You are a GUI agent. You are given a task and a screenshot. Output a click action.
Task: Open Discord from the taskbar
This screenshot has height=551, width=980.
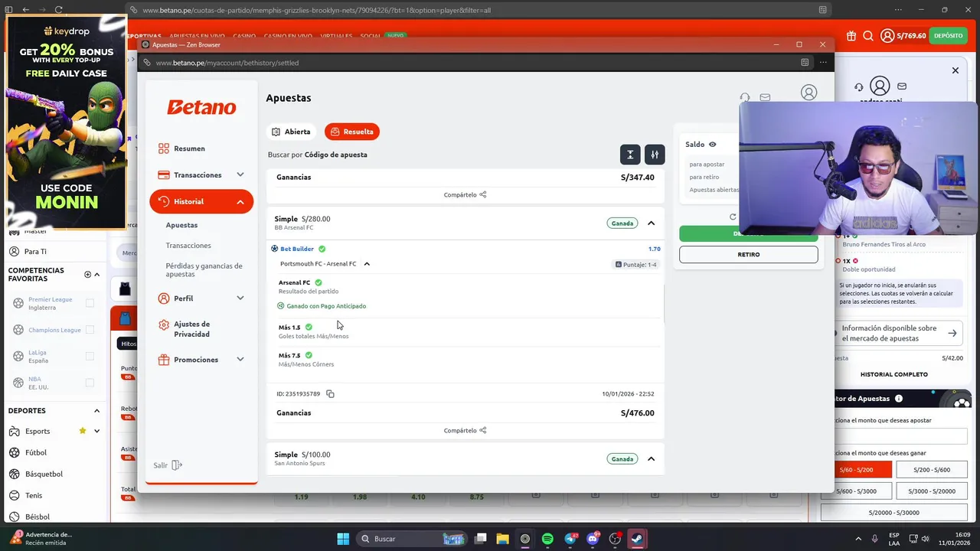[x=593, y=539]
